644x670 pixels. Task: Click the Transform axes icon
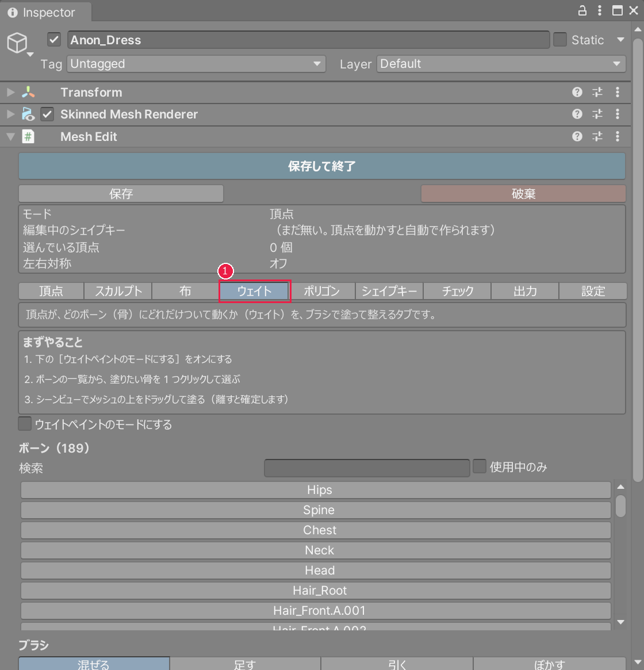click(x=28, y=92)
